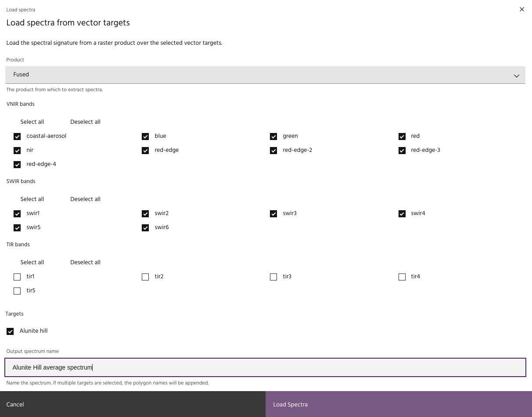
Task: Deselect all SWIR bands
Action: click(85, 199)
